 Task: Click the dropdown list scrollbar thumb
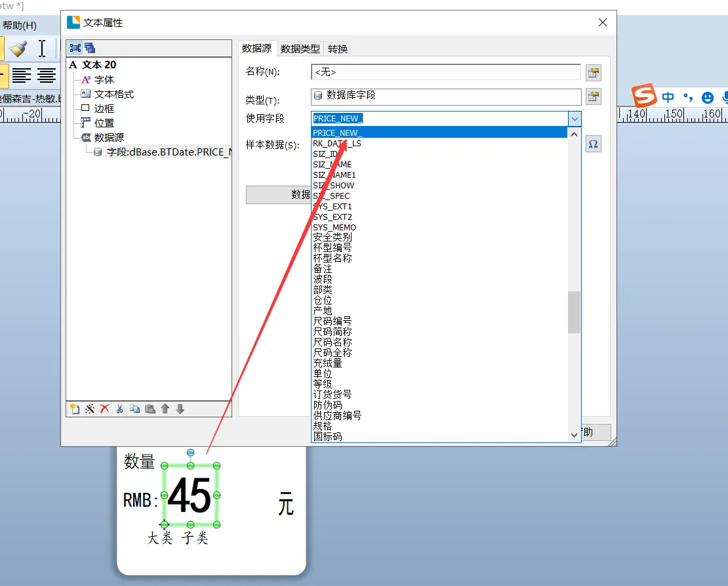coord(574,312)
